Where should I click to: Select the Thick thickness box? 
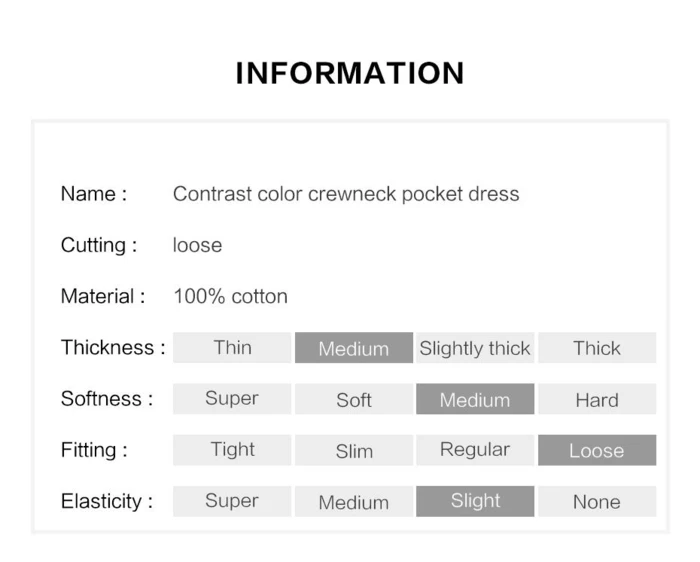coord(597,347)
